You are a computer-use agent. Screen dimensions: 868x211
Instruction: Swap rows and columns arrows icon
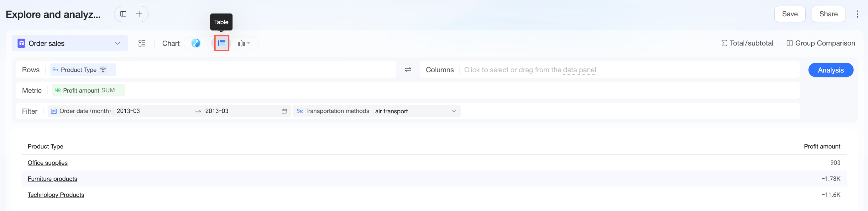408,69
